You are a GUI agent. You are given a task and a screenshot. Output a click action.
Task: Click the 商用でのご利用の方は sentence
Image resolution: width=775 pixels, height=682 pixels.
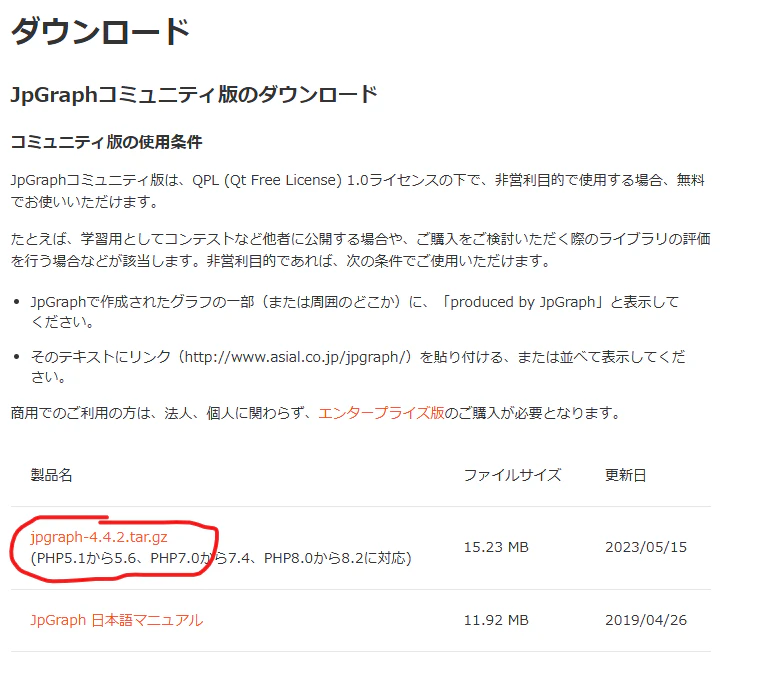315,413
